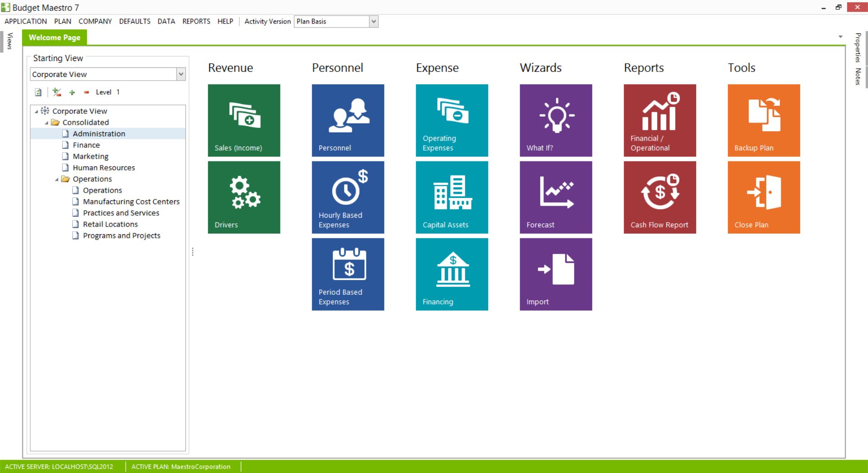This screenshot has width=868, height=473.
Task: Select Programs and Projects in the tree
Action: [x=122, y=236]
